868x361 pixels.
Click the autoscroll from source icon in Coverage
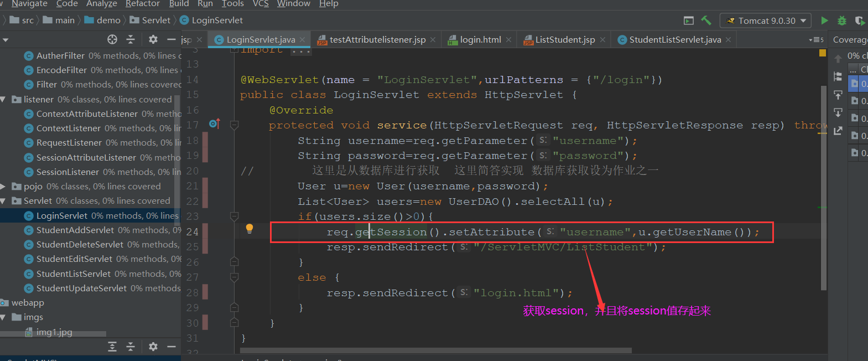coord(838,112)
